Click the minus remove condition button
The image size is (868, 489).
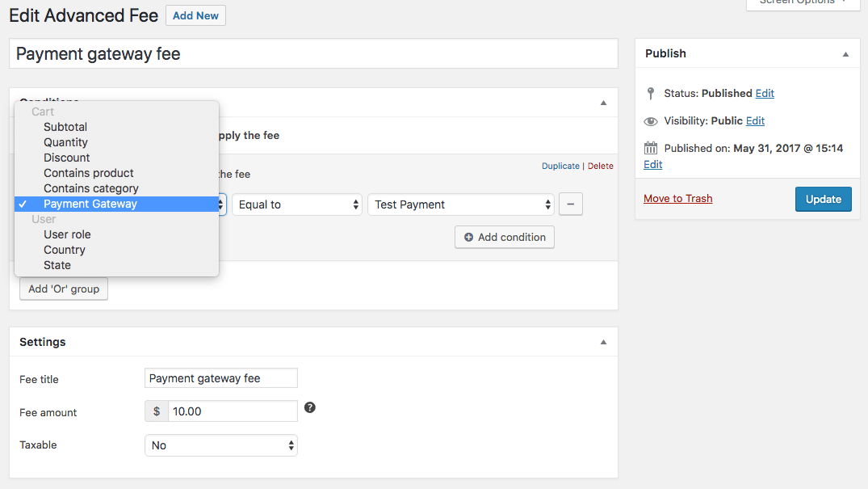pyautogui.click(x=571, y=204)
